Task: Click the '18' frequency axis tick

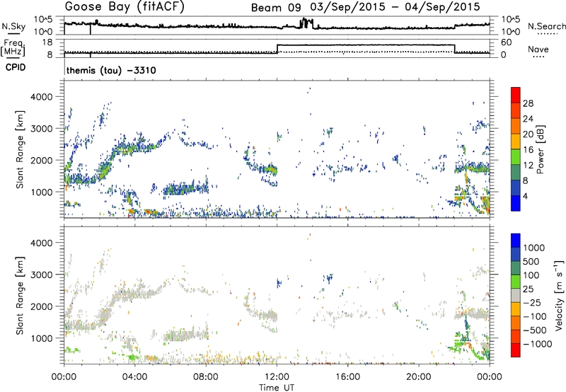Action: (x=47, y=42)
